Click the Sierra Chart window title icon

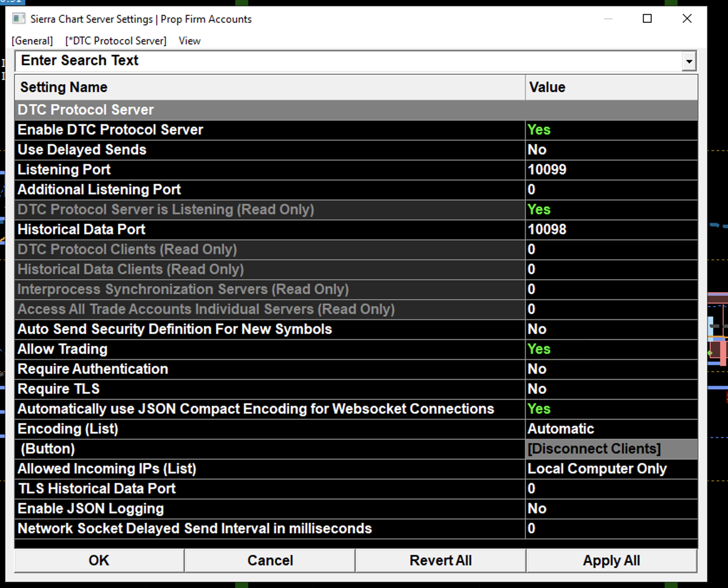19,19
